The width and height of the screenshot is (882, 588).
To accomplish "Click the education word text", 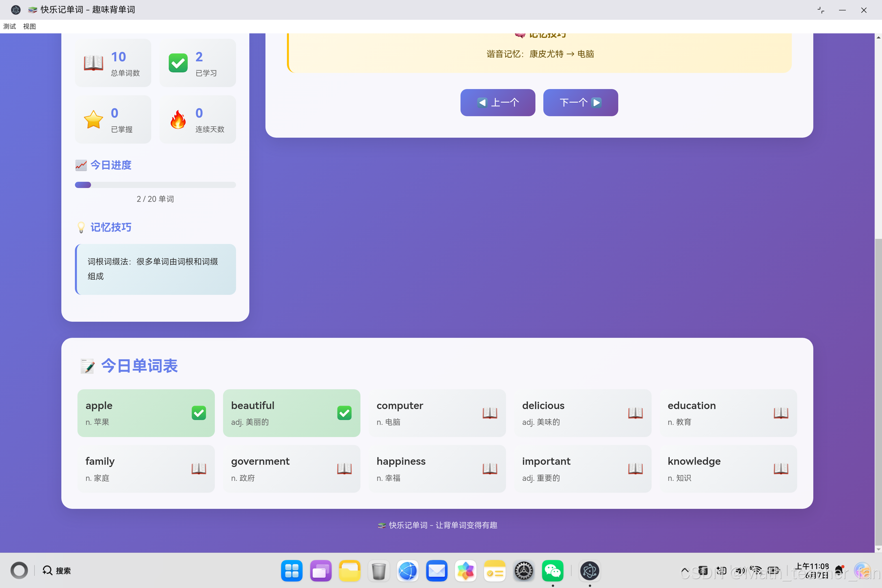I will tap(691, 406).
